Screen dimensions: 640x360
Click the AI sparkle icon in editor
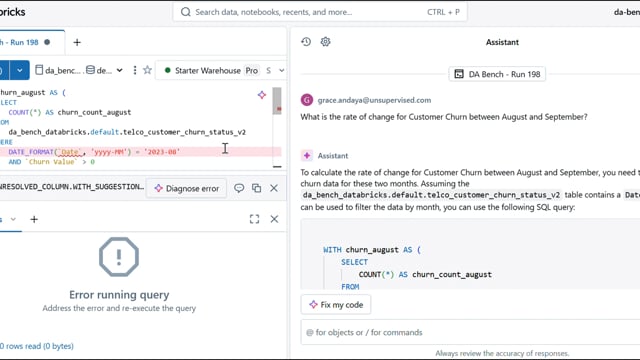point(262,95)
